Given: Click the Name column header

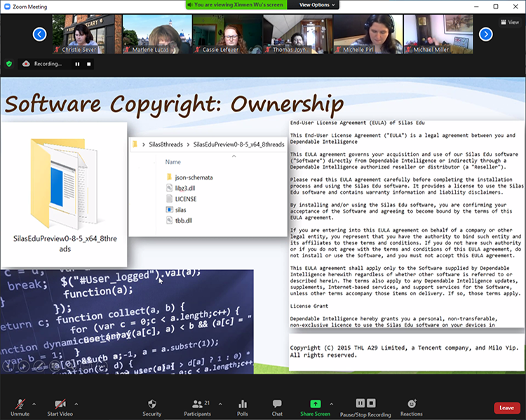Looking at the screenshot, I should tap(173, 162).
